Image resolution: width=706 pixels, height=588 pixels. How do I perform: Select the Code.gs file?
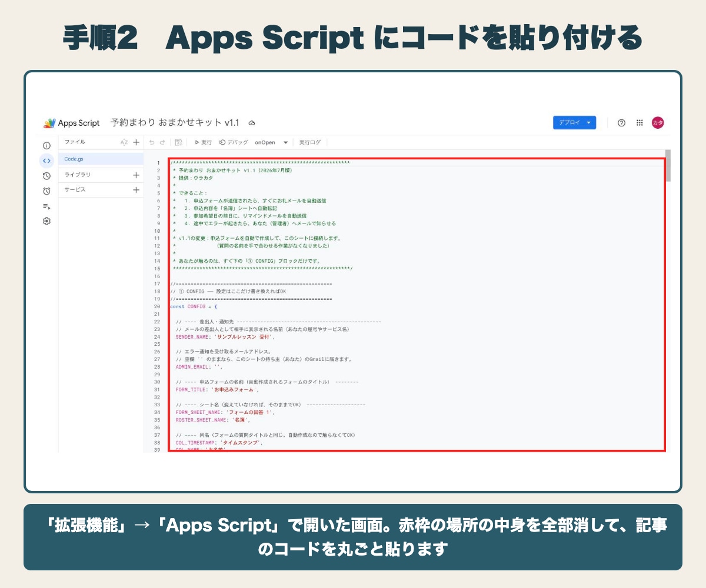pyautogui.click(x=101, y=159)
